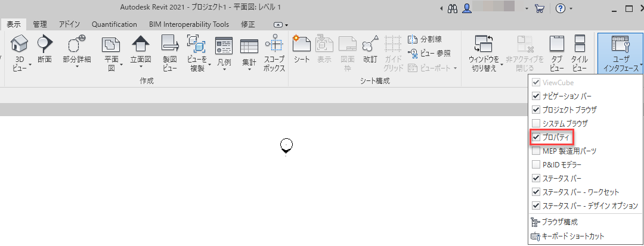This screenshot has width=644, height=246.
Task: Expand the 部分詳細 dropdown arrow
Action: click(x=77, y=67)
